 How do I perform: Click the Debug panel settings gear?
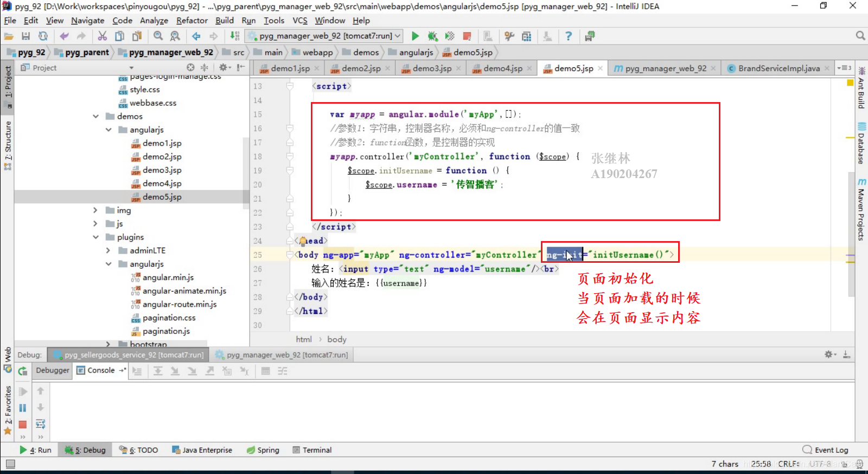click(828, 355)
